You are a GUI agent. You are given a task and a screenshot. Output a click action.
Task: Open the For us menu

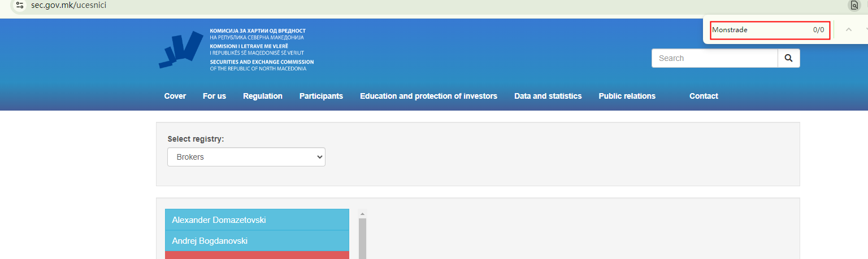coord(214,96)
